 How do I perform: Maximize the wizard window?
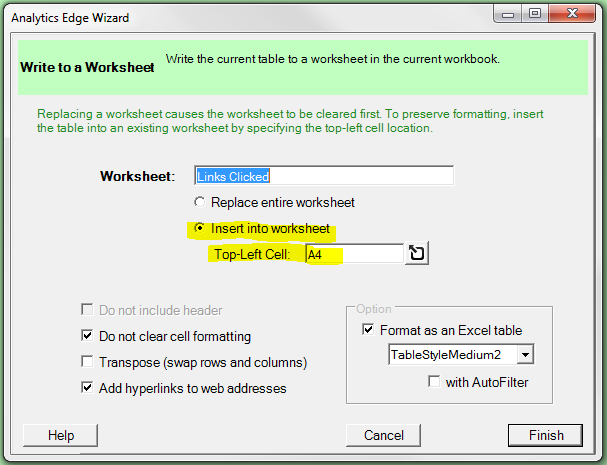(535, 16)
